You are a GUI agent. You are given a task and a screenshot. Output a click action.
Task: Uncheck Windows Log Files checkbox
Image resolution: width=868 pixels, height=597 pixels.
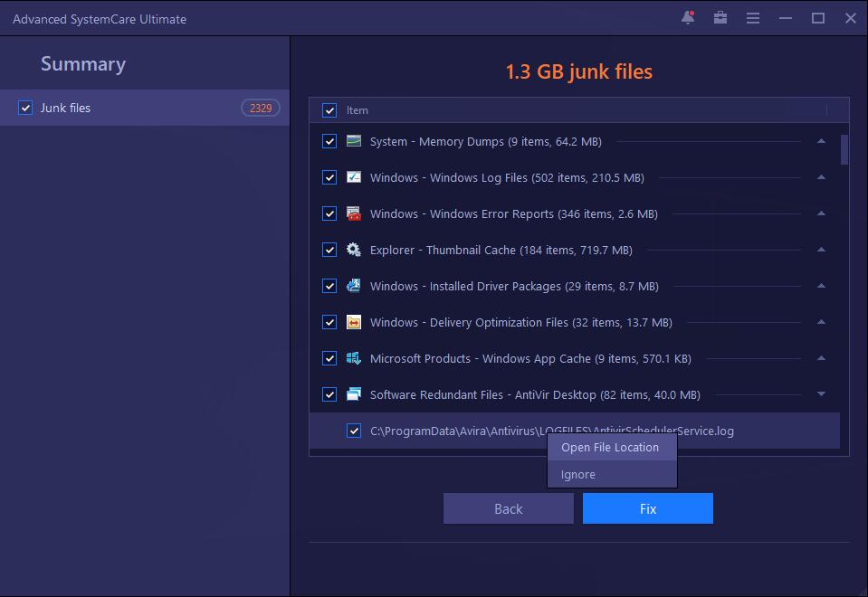(329, 177)
